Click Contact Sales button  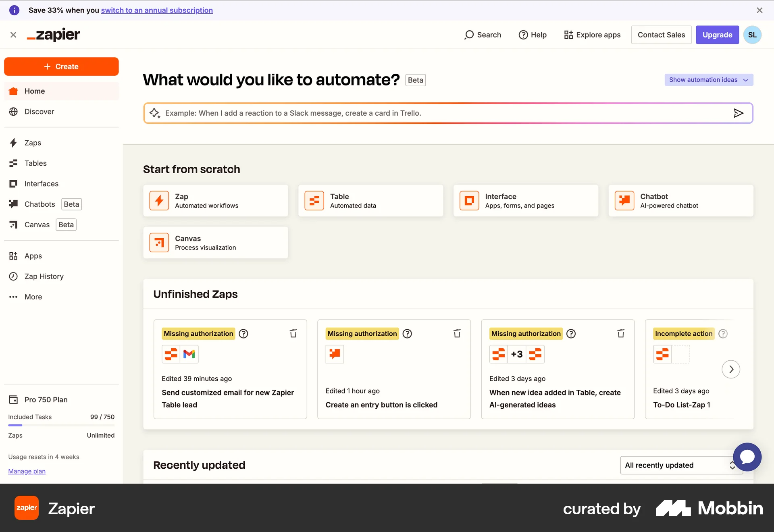[x=661, y=35]
